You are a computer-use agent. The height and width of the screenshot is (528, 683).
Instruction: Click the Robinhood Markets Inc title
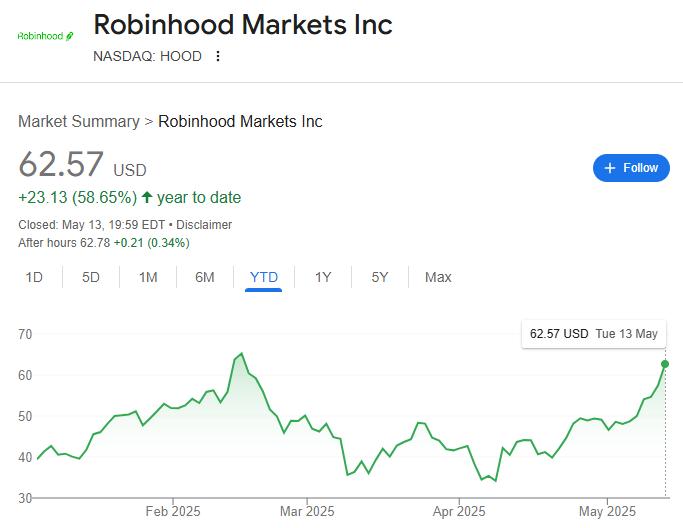pos(243,25)
